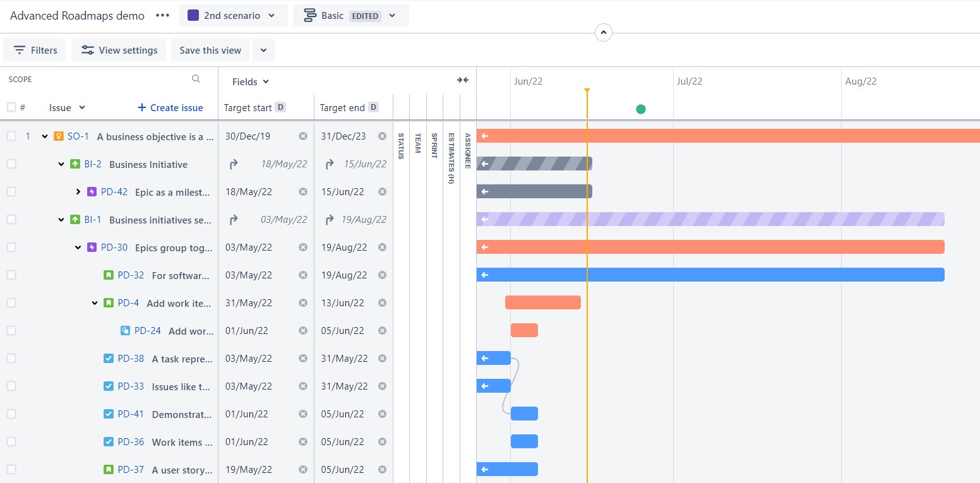Click the purple scenario color swatch

pos(193,15)
